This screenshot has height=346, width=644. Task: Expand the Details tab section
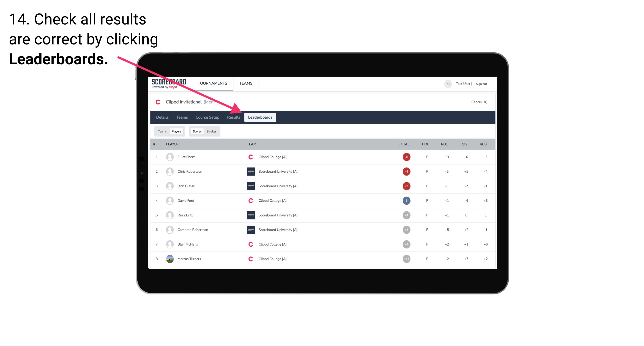click(162, 117)
